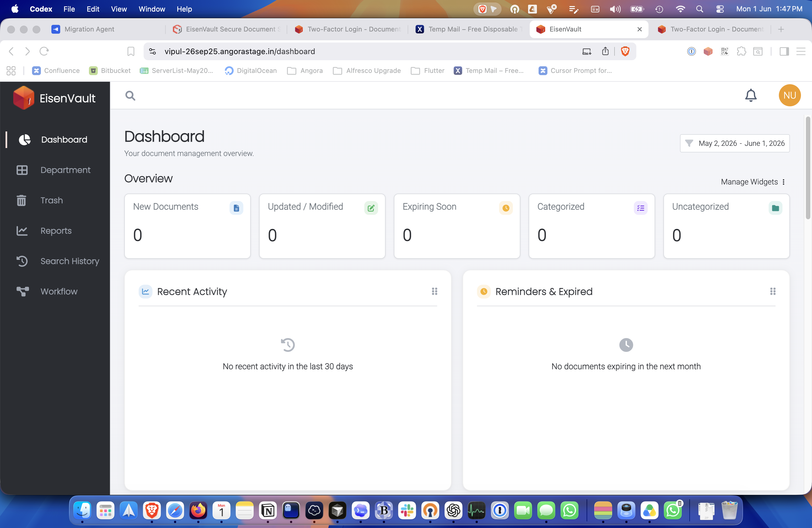Click the Expiring Soon clock icon
The width and height of the screenshot is (812, 528).
point(506,208)
